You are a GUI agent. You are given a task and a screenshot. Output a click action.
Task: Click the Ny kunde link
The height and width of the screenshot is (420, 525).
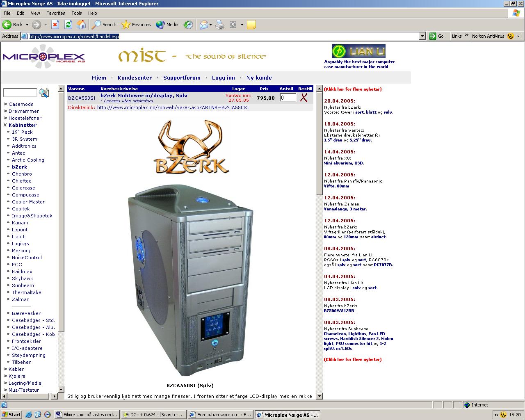(x=259, y=78)
